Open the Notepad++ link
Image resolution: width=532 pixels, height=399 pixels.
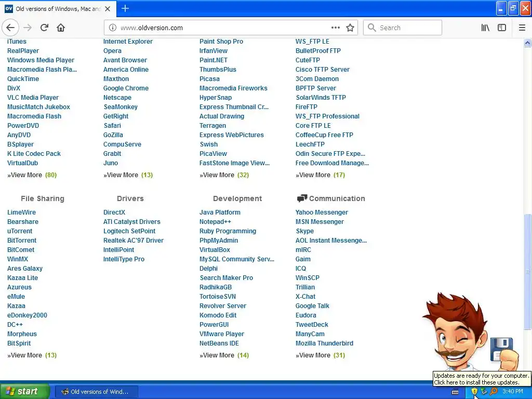(x=215, y=222)
